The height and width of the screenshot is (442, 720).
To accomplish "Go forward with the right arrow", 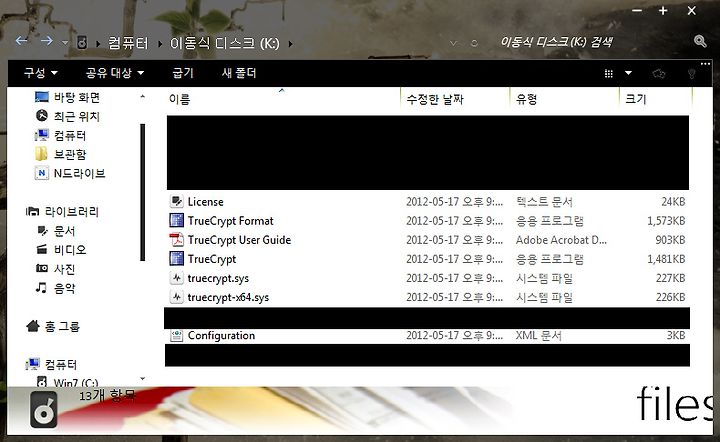I will 46,41.
